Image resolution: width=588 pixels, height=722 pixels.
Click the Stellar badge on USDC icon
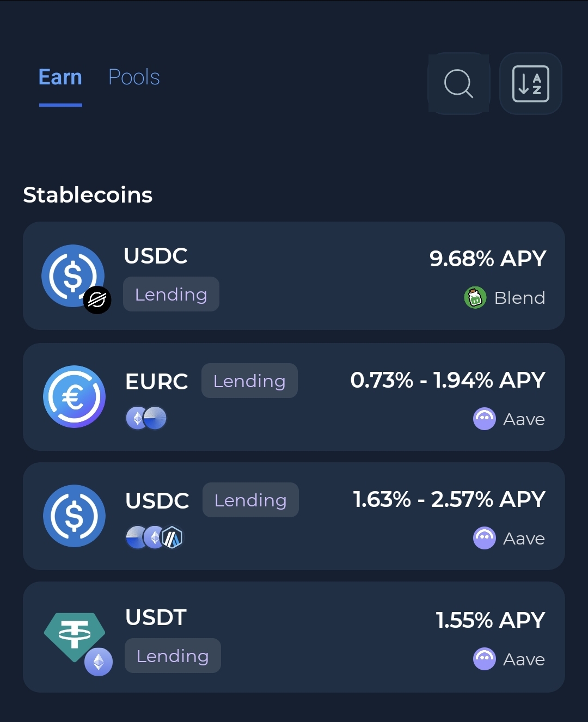pos(97,300)
